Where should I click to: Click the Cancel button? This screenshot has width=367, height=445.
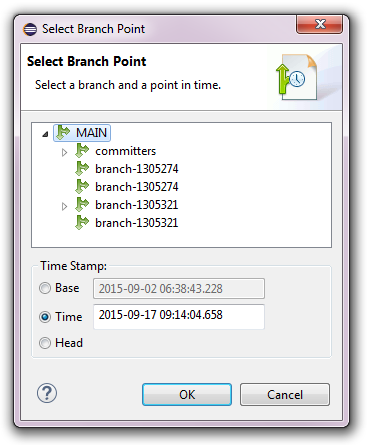coord(285,394)
